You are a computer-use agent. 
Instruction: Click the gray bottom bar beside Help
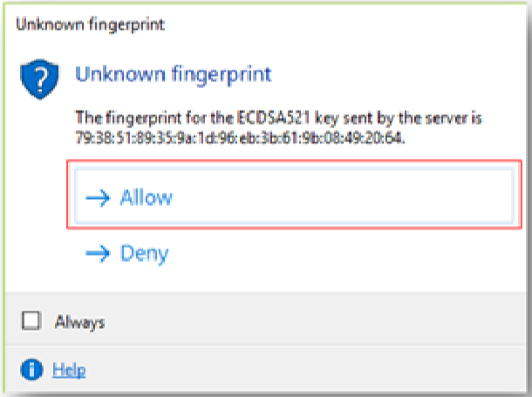[x=305, y=369]
